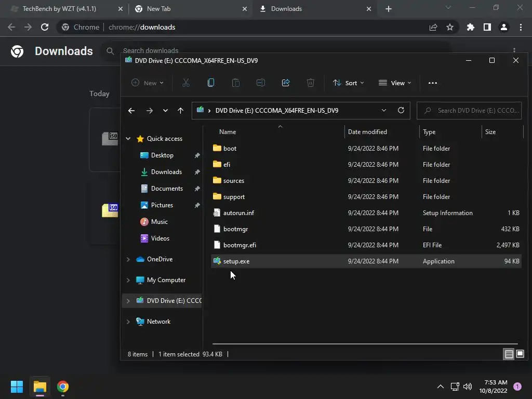Go up one folder level in Explorer
The height and width of the screenshot is (399, 532).
(180, 111)
